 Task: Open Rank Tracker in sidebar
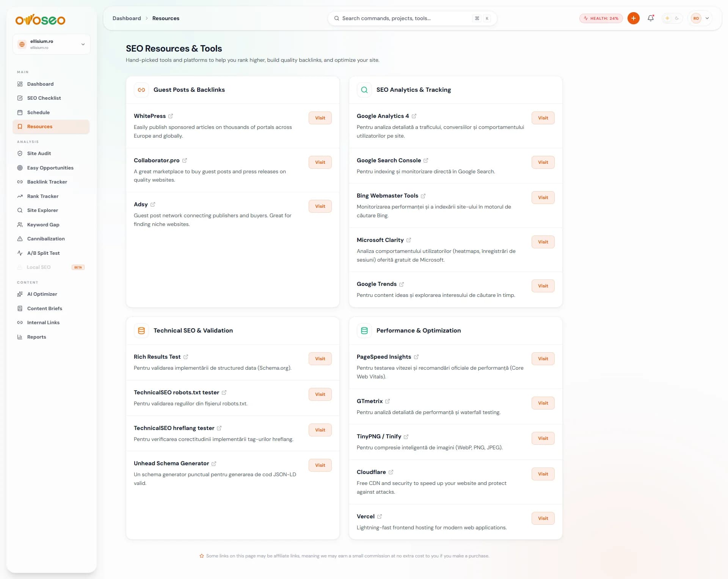[51, 196]
